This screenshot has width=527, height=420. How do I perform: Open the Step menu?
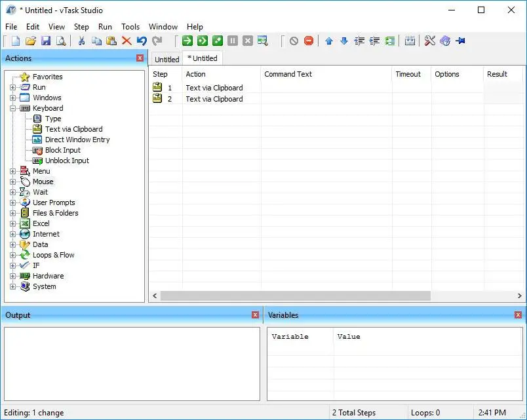coord(81,27)
